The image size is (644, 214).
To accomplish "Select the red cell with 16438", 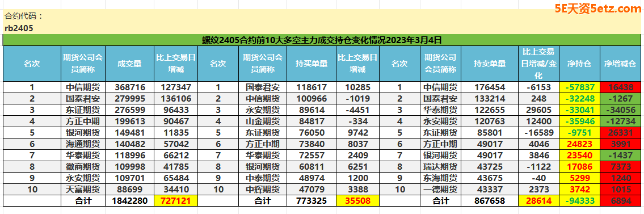I will tap(620, 87).
